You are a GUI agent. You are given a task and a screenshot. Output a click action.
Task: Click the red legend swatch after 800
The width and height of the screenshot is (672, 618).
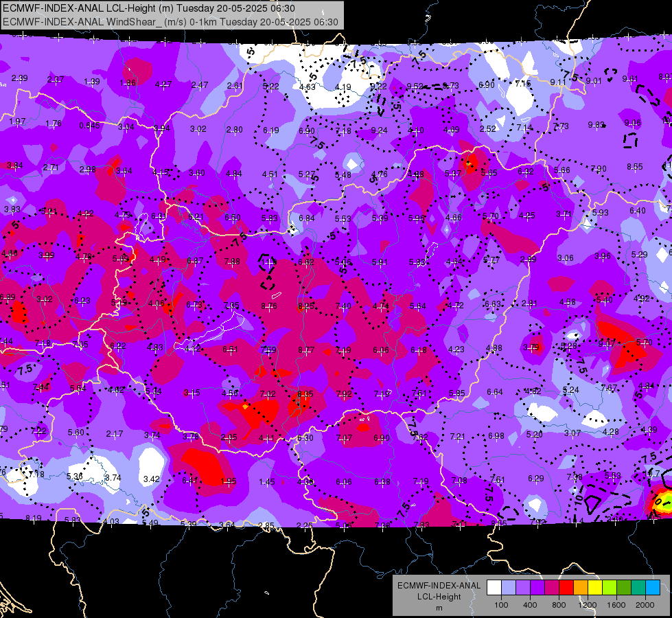tap(566, 587)
